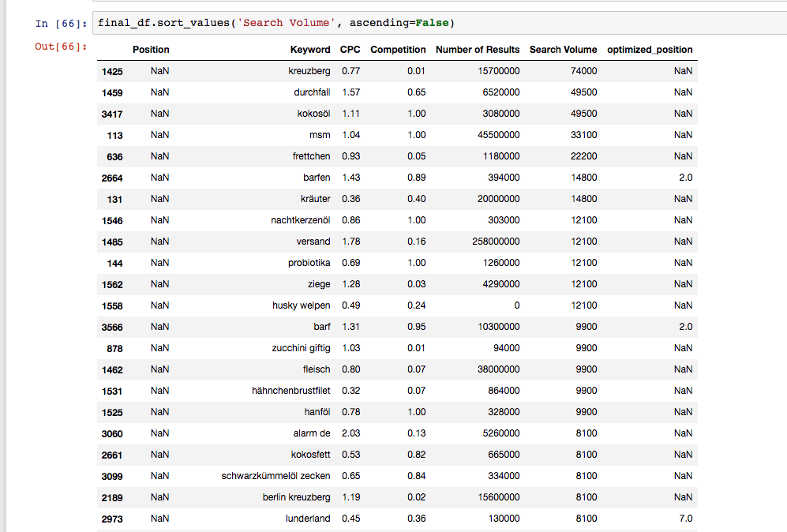
Task: Click the Search Volume column header
Action: coord(563,50)
